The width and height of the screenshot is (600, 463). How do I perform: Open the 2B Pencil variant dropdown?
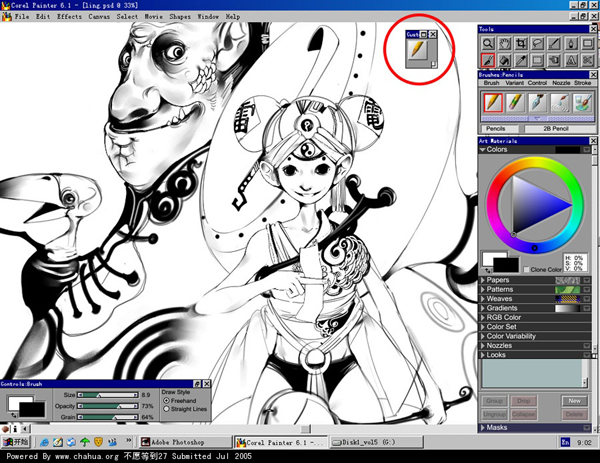pyautogui.click(x=559, y=129)
